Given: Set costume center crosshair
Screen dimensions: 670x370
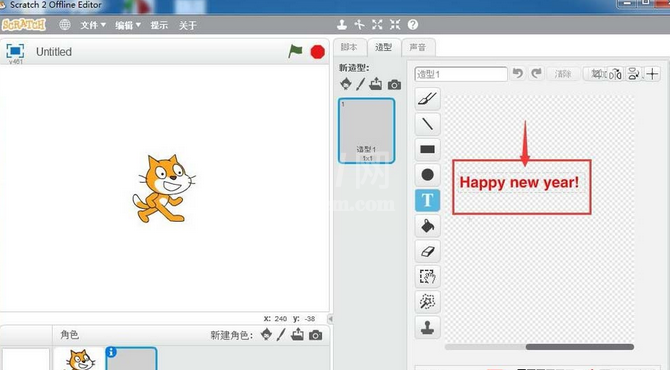Looking at the screenshot, I should 652,74.
